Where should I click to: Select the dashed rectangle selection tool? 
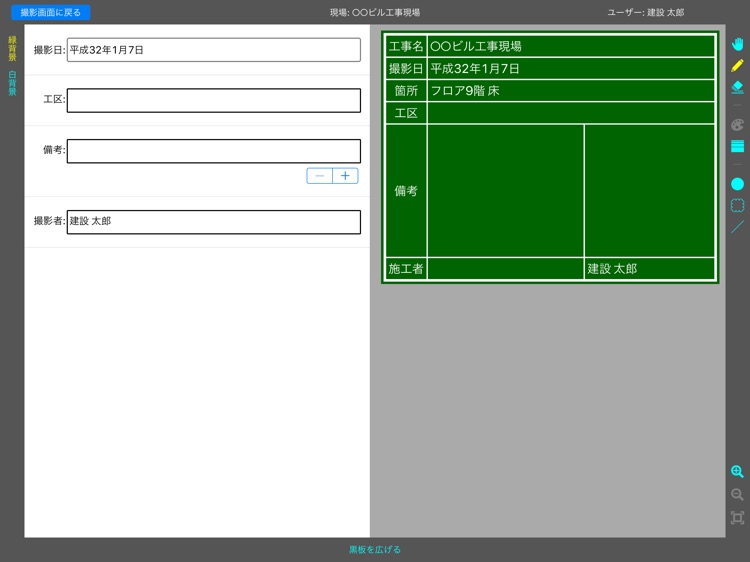point(737,205)
